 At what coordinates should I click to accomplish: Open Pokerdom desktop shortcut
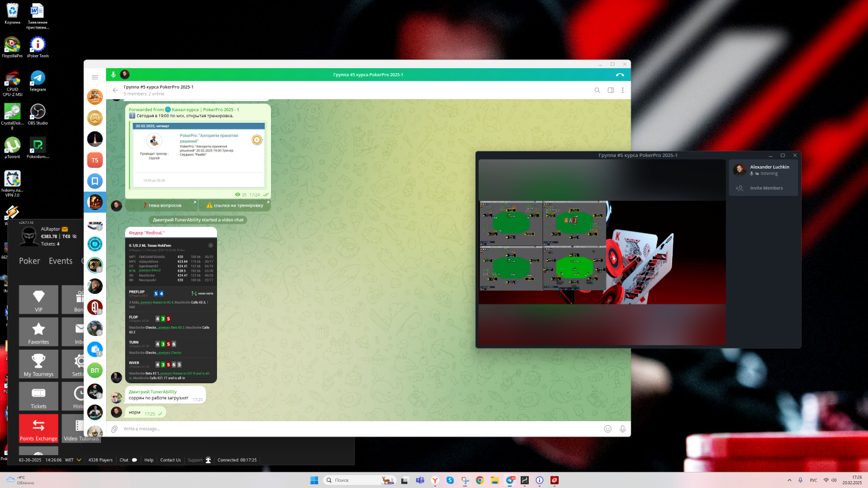(x=38, y=148)
